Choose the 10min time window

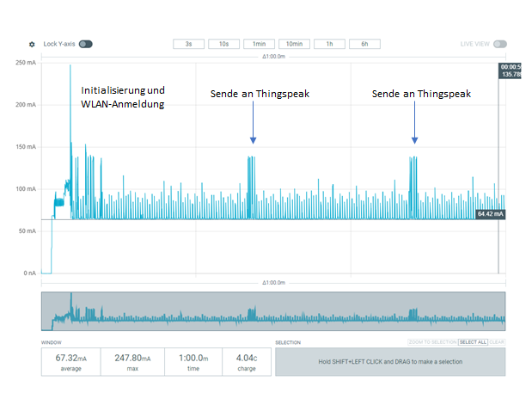pyautogui.click(x=294, y=44)
